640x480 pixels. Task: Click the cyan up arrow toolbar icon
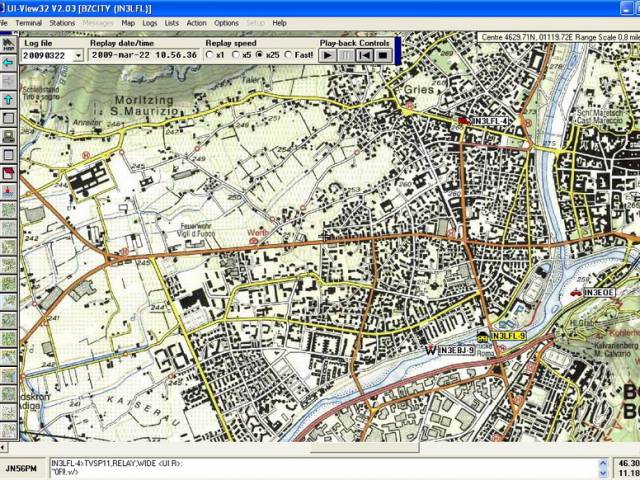(x=9, y=99)
